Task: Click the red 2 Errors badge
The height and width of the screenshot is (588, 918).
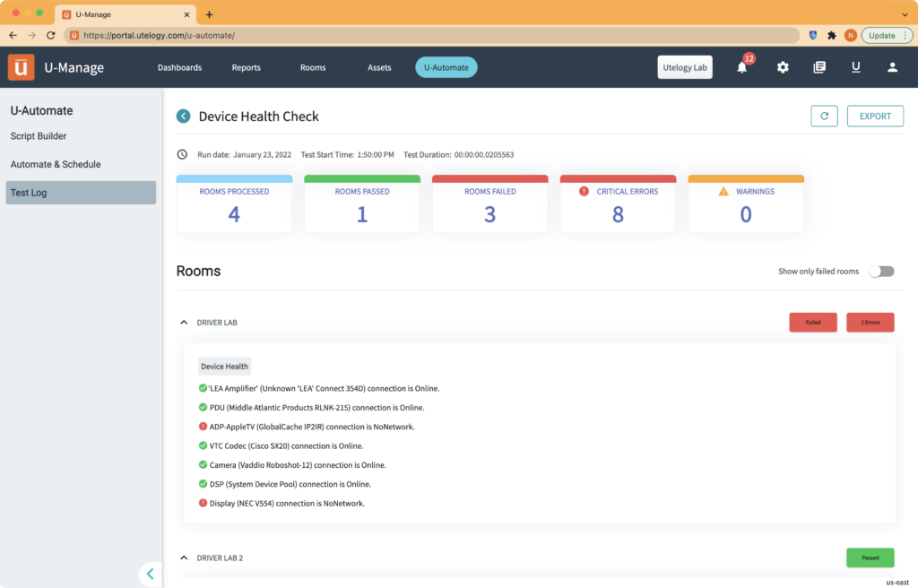Action: 870,322
